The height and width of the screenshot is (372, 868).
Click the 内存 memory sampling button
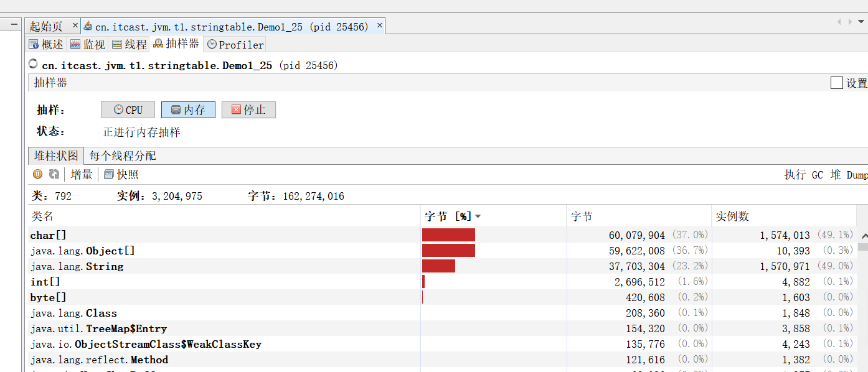point(188,110)
